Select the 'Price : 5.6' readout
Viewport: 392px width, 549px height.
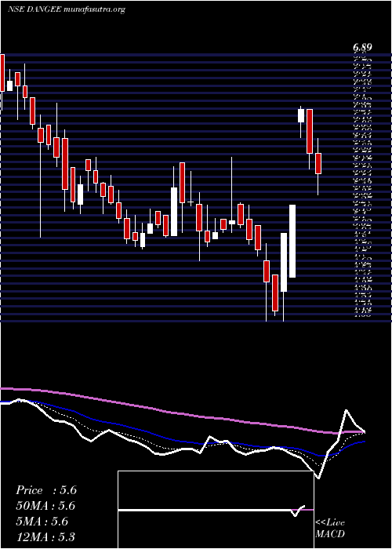pos(46,490)
